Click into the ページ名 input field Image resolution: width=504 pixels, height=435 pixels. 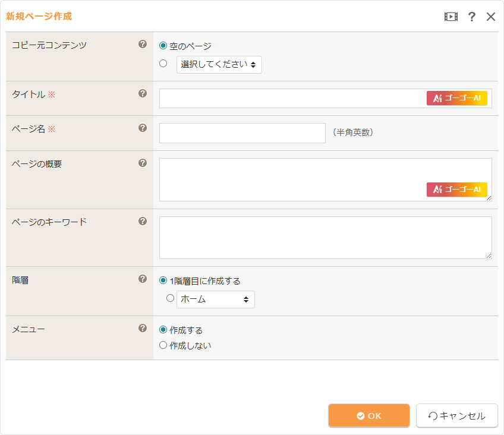[x=242, y=133]
